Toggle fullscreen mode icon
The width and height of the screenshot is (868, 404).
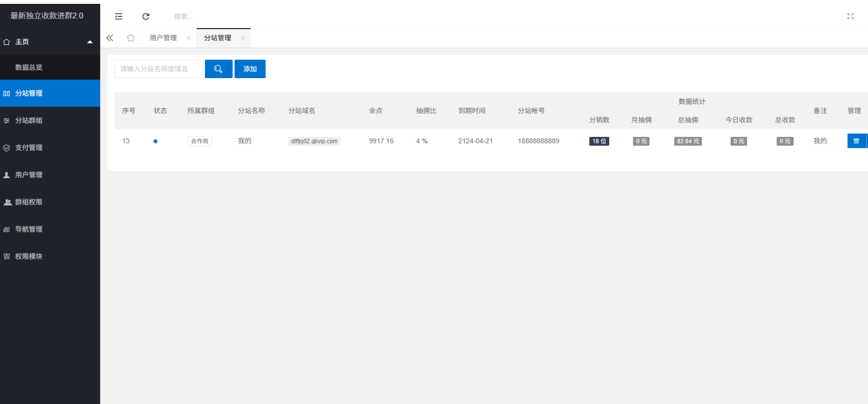(850, 16)
